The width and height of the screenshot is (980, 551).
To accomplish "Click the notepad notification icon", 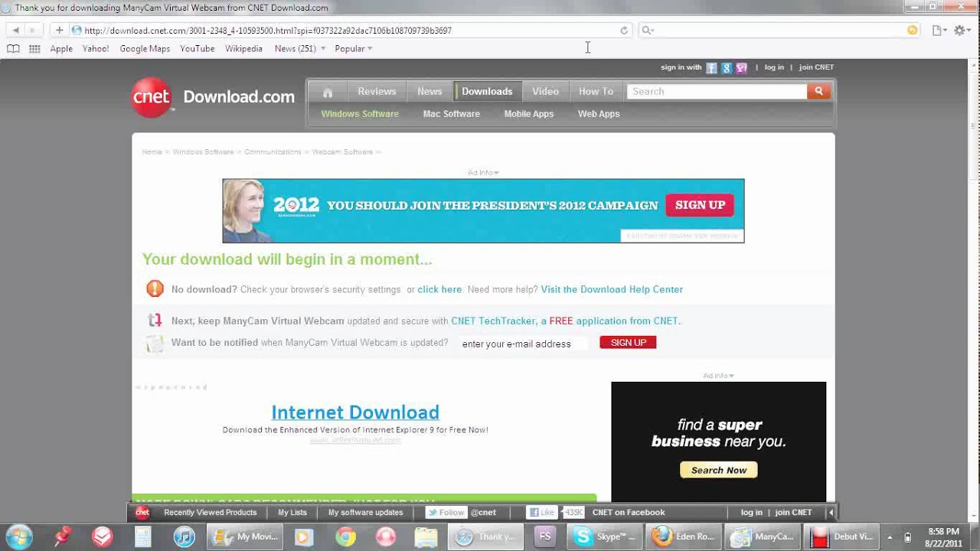I will [x=155, y=344].
